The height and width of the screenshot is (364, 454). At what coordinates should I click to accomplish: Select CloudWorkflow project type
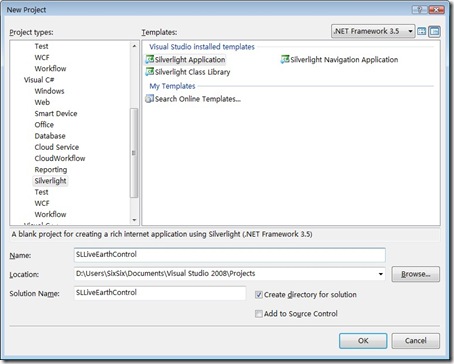click(60, 158)
